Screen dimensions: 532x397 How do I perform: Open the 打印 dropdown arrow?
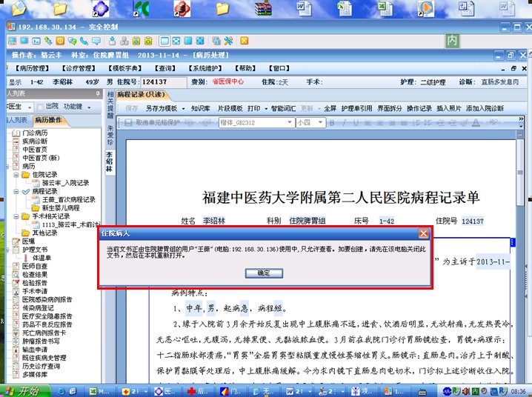266,108
